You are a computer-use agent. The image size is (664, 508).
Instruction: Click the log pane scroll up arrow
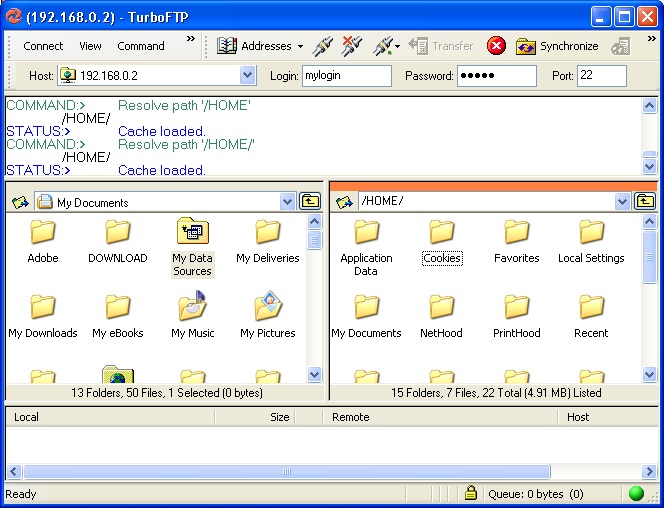click(649, 105)
